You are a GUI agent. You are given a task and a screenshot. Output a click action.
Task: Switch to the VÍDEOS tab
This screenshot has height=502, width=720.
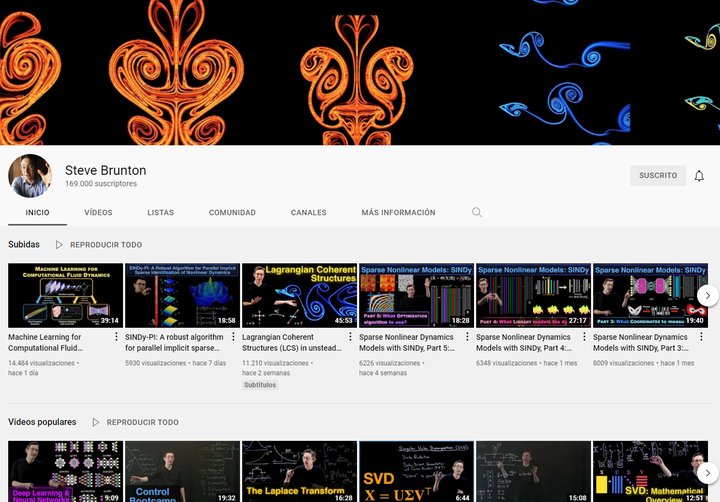coord(98,213)
